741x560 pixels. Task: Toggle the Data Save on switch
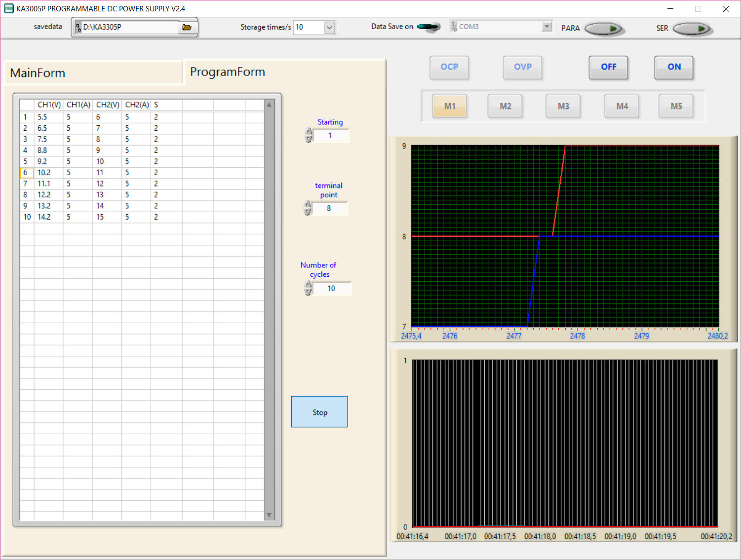tap(429, 27)
